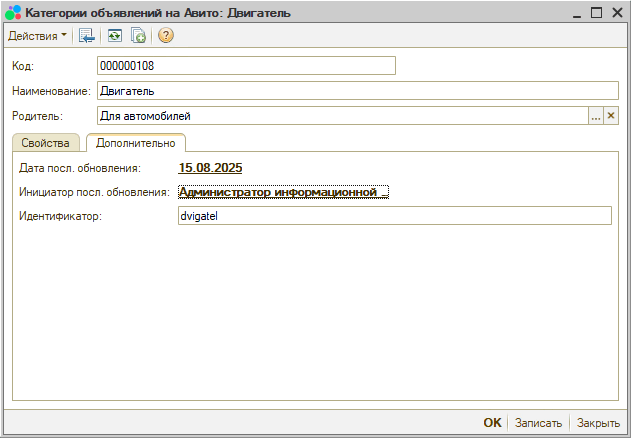Maximize the category form window
Image resolution: width=631 pixels, height=438 pixels.
(596, 12)
